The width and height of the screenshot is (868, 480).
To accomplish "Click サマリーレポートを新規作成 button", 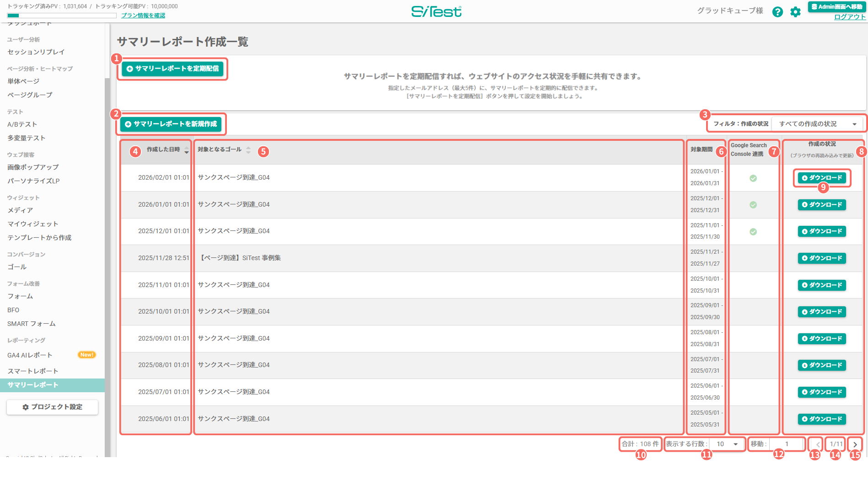I will point(171,124).
